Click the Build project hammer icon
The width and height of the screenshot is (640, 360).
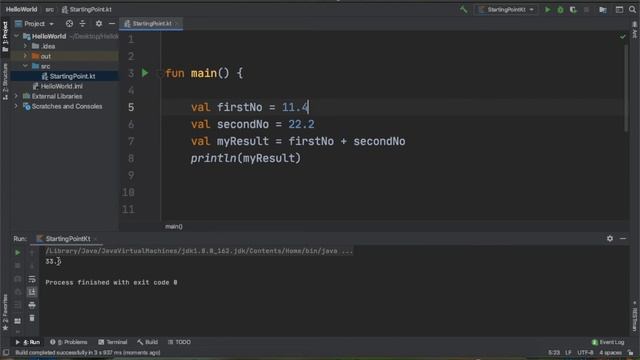pyautogui.click(x=463, y=9)
